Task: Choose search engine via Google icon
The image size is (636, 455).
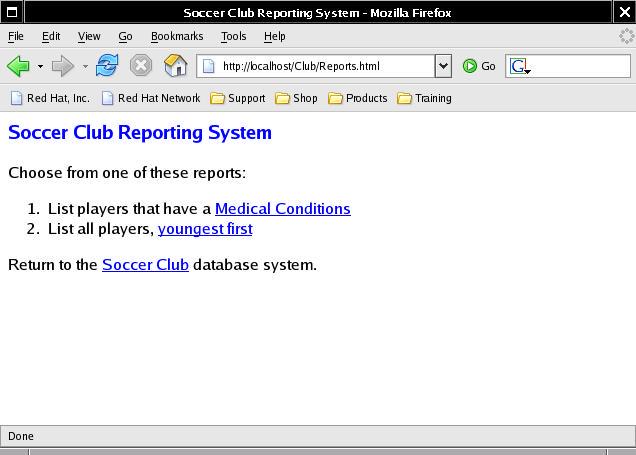Action: pos(519,66)
